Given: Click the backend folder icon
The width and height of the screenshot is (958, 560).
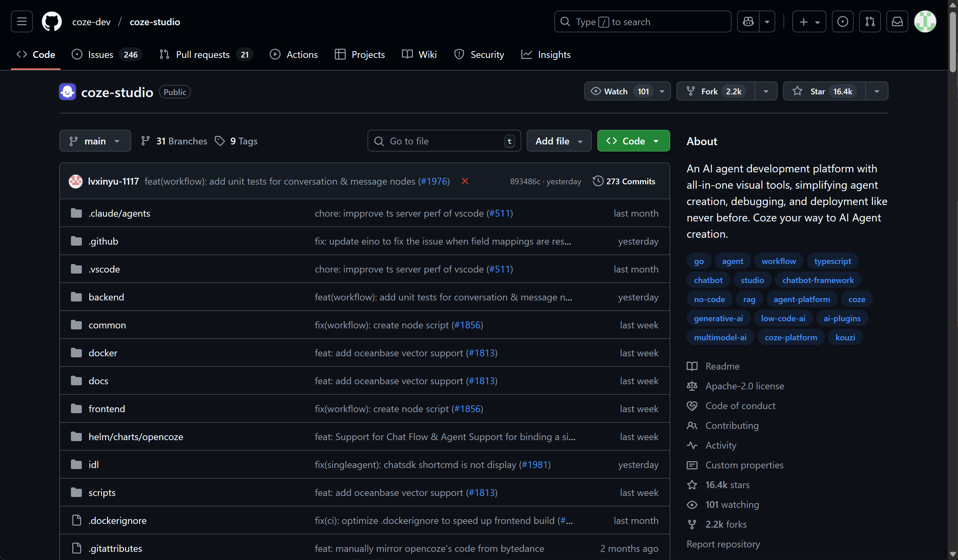Looking at the screenshot, I should point(76,297).
